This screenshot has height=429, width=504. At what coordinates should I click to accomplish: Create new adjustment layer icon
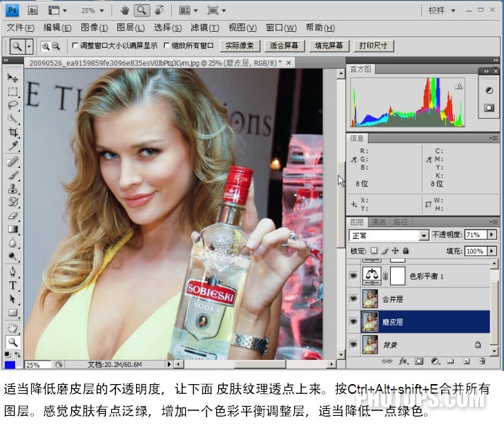(435, 361)
